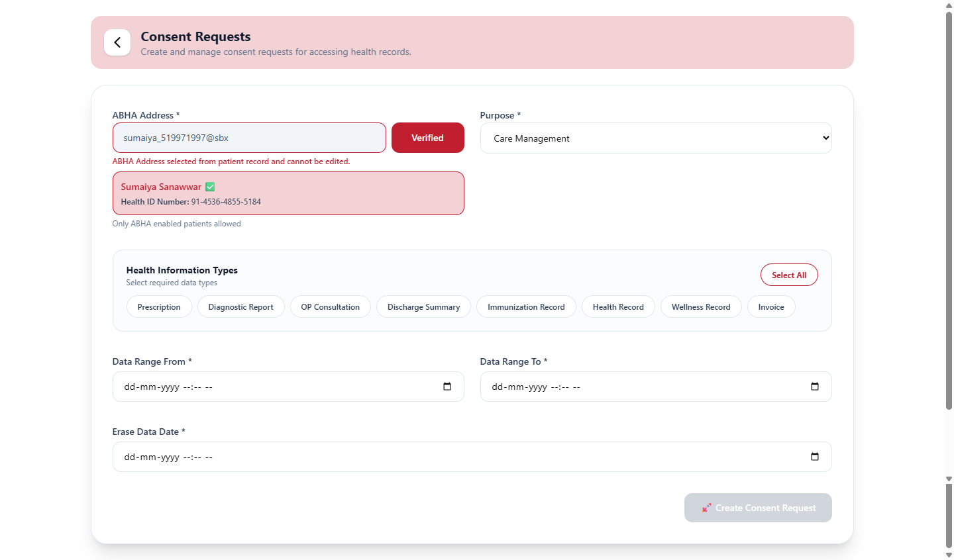Toggle the Prescription data type
Image resolution: width=954 pixels, height=560 pixels.
coord(159,307)
